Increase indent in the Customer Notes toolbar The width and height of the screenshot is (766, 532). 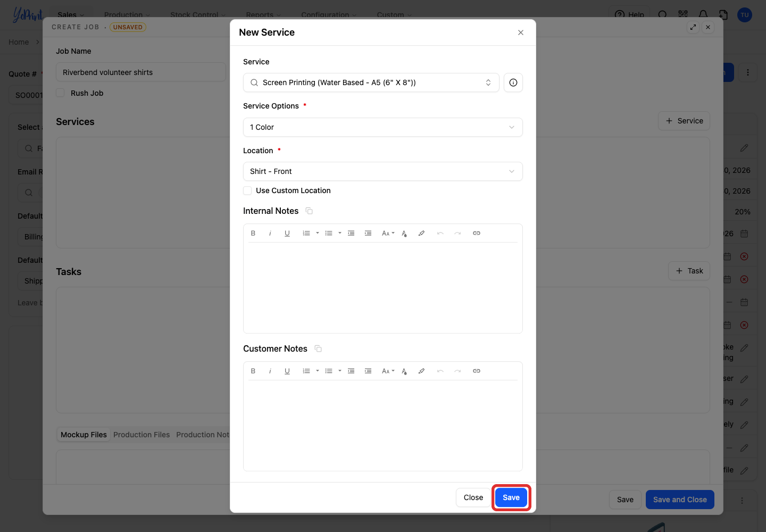click(368, 371)
